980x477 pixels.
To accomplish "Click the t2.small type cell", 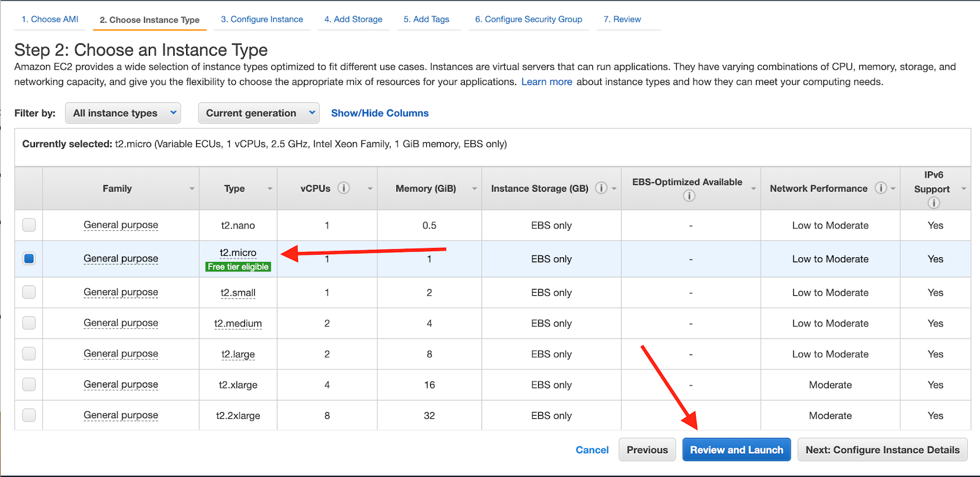I will click(238, 293).
